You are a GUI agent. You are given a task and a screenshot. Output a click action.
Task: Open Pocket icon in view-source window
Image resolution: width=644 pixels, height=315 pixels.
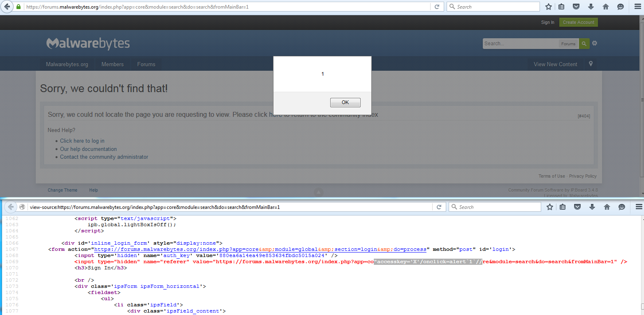[577, 207]
